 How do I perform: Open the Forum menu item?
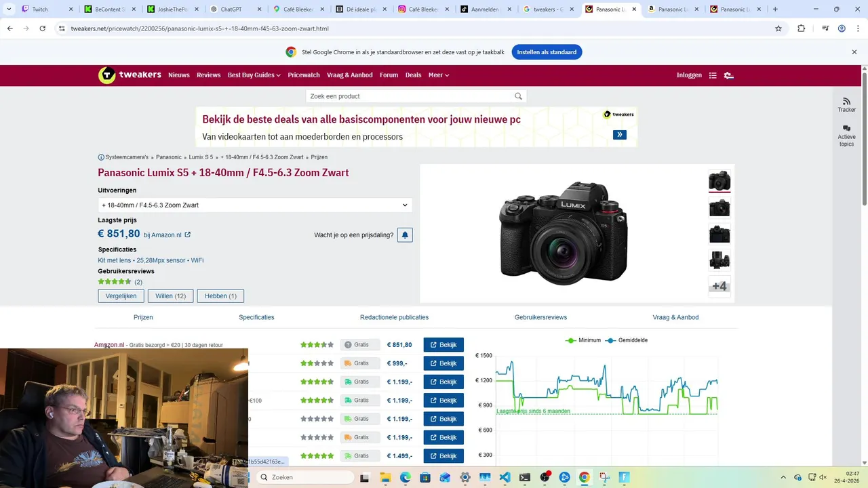(x=389, y=75)
